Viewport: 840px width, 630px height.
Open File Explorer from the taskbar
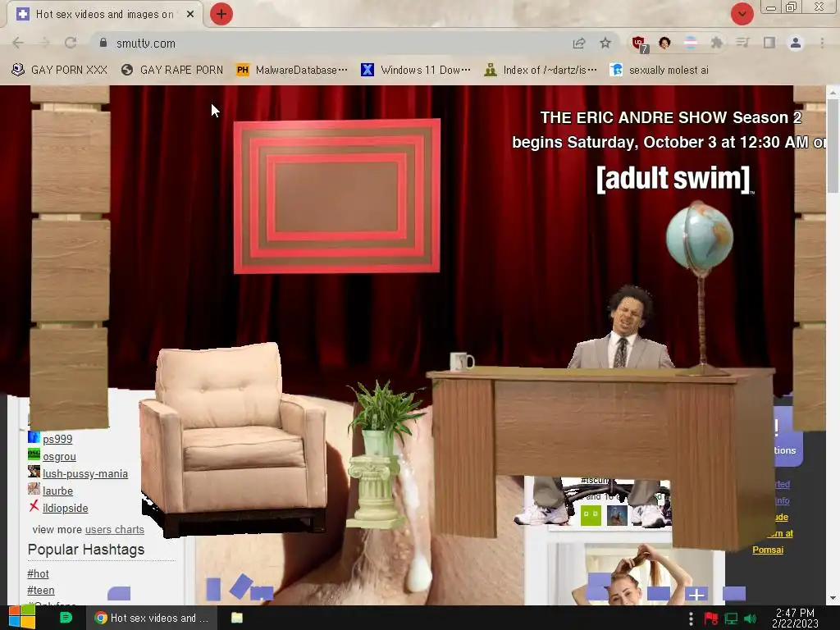[237, 618]
